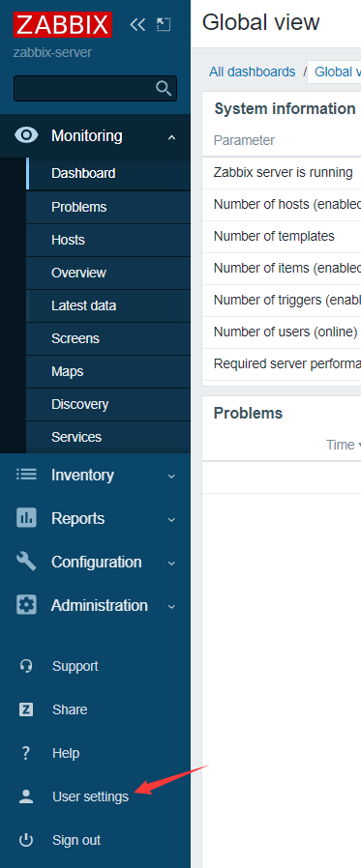361x868 pixels.
Task: Click the Sign out power icon
Action: pyautogui.click(x=25, y=840)
